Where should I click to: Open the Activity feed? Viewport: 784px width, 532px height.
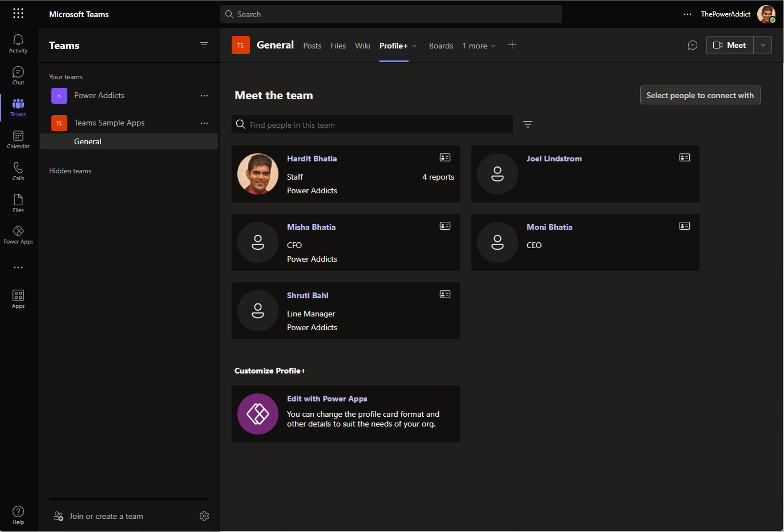[x=18, y=43]
